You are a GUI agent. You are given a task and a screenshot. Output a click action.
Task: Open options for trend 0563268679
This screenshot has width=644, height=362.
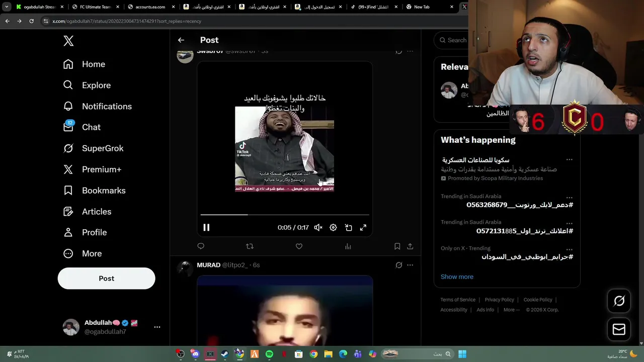click(569, 198)
